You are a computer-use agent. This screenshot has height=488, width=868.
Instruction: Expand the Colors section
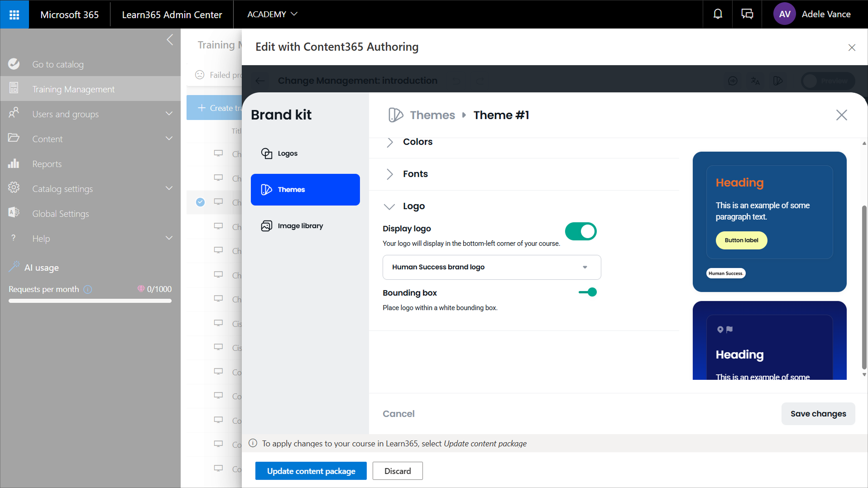pyautogui.click(x=417, y=142)
